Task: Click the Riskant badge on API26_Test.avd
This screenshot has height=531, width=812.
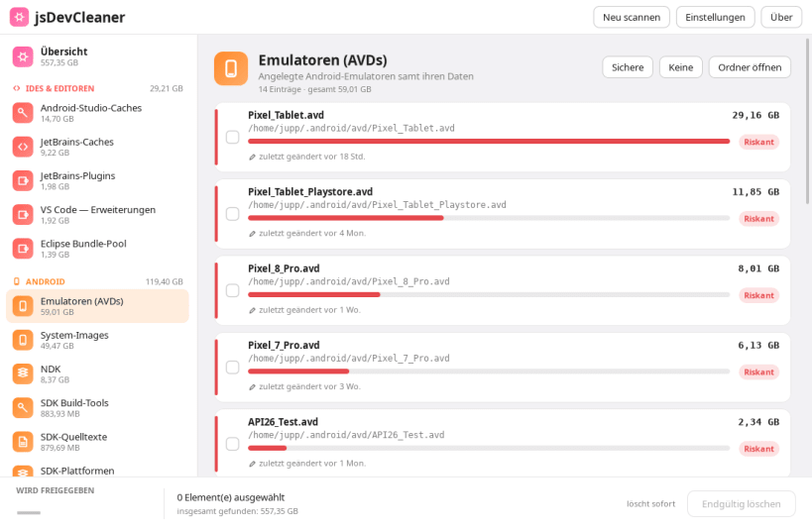Action: pos(758,449)
